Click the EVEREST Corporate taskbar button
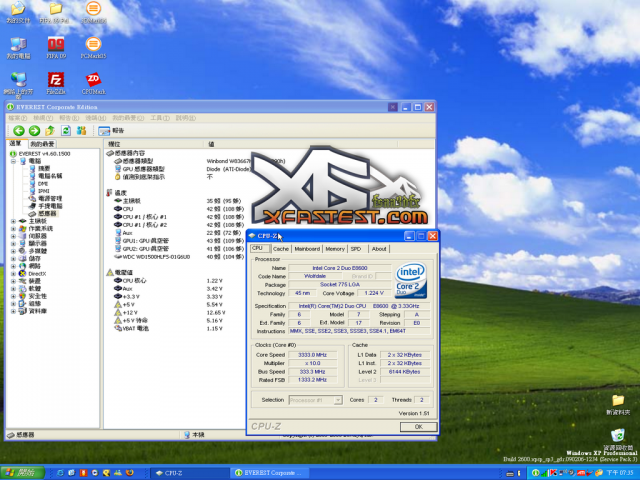 tap(269, 473)
